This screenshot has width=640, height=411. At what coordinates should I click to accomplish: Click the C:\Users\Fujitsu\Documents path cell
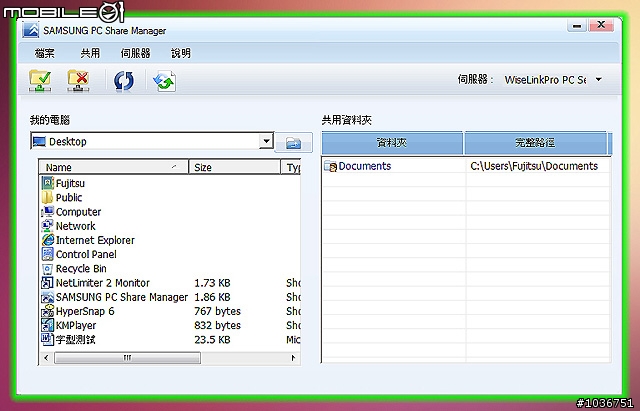[534, 166]
